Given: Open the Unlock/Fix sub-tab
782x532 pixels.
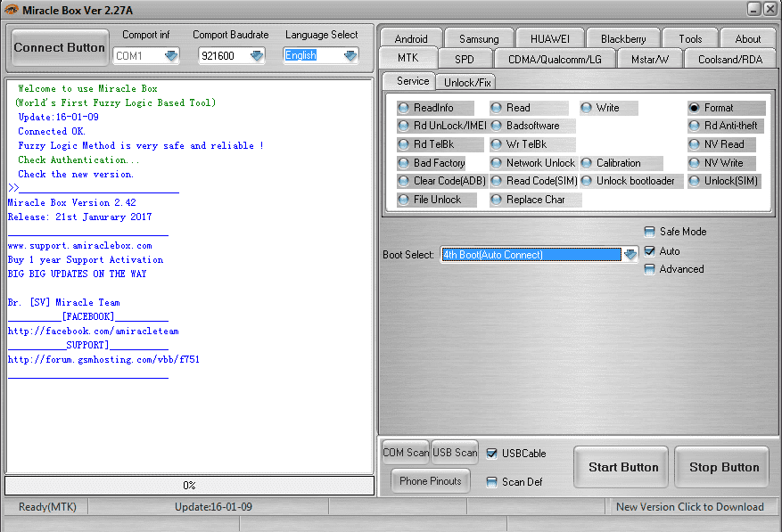Looking at the screenshot, I should click(467, 82).
